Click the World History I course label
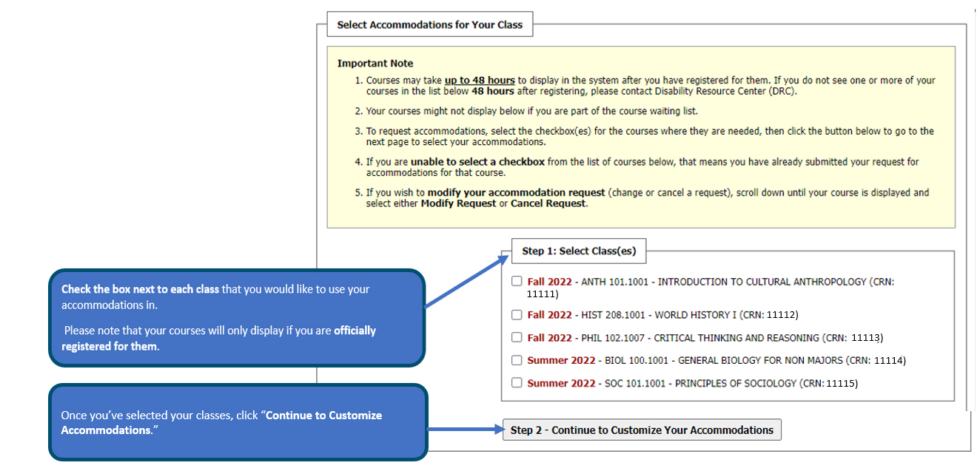This screenshot has width=980, height=471. (695, 315)
